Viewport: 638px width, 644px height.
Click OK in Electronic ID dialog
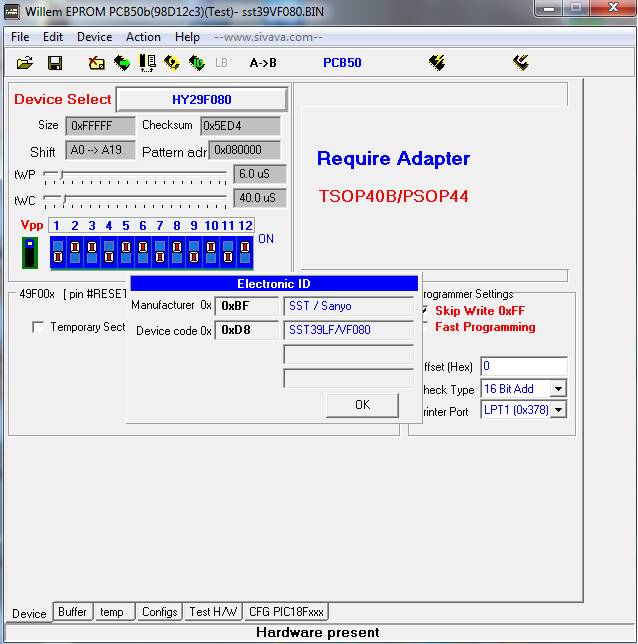(362, 405)
